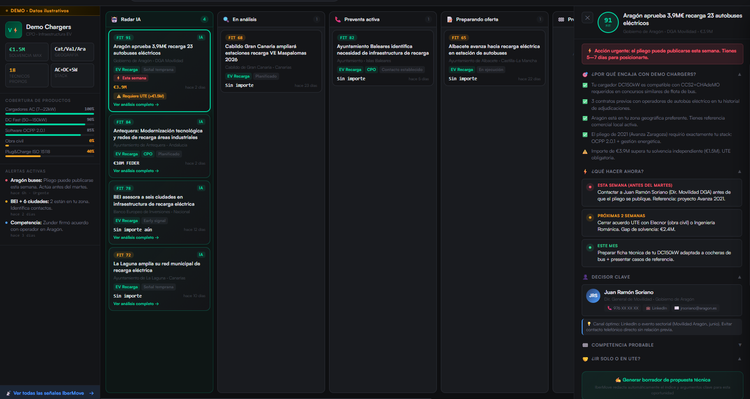Click the JRS avatar of Juan Ramón Soriano
The height and width of the screenshot is (399, 750).
click(x=593, y=296)
